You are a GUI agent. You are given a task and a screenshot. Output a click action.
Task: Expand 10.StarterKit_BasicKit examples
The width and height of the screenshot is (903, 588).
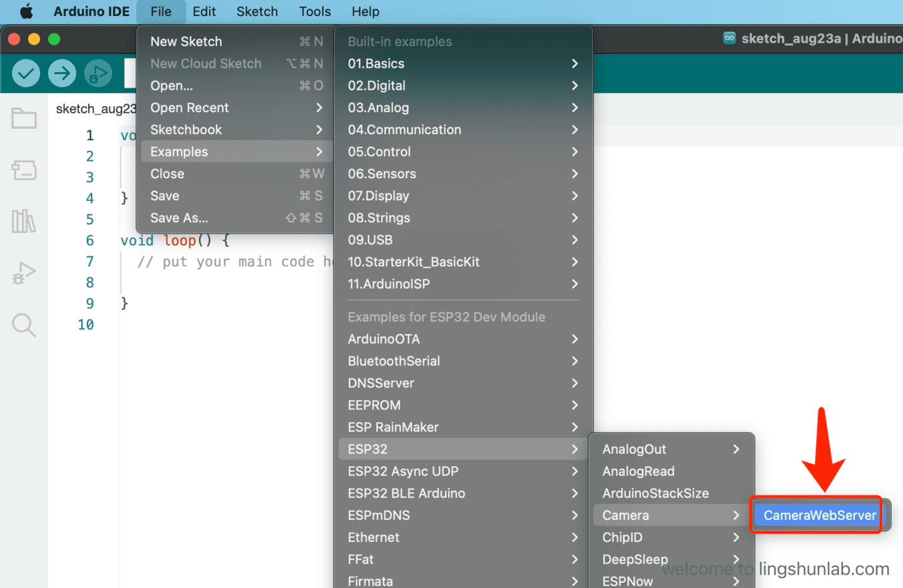(463, 262)
